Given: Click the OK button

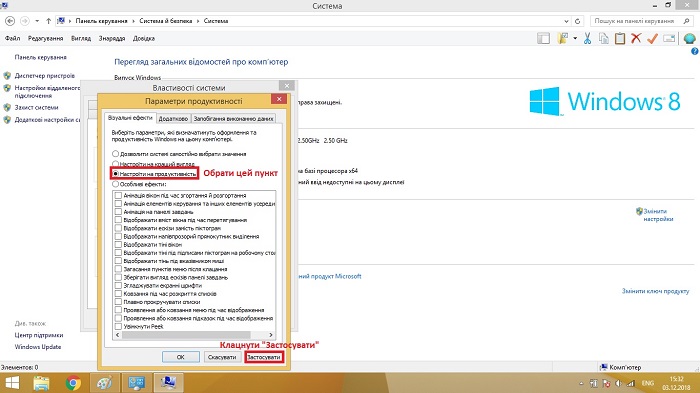Looking at the screenshot, I should 180,357.
